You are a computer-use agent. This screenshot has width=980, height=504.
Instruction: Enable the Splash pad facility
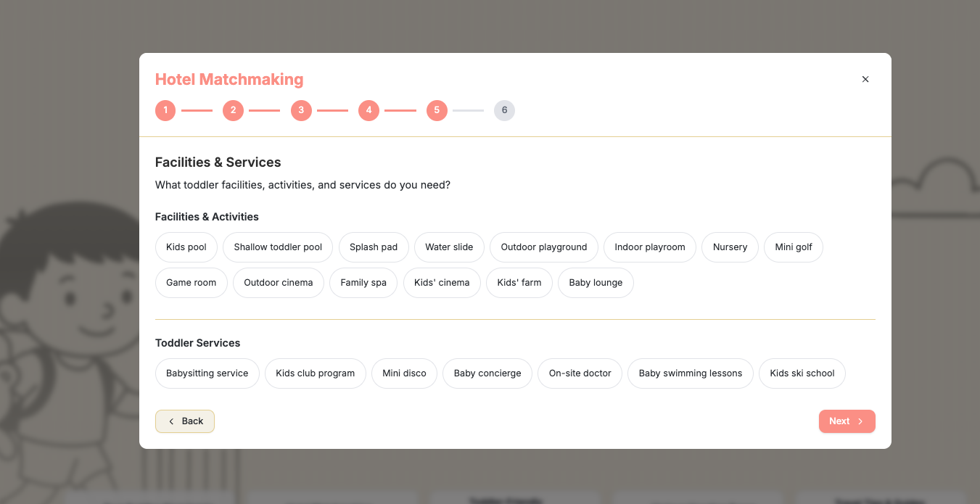tap(374, 247)
